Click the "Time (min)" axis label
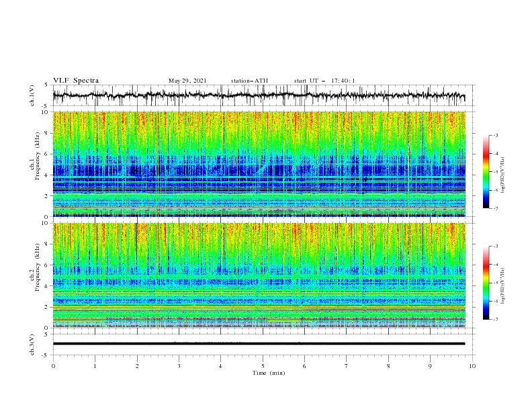The height and width of the screenshot is (411, 532). [x=269, y=373]
